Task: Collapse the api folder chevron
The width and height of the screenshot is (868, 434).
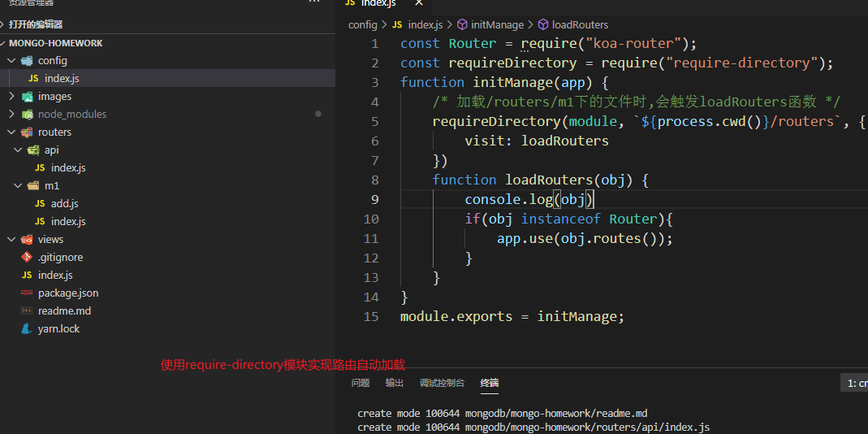Action: [18, 150]
